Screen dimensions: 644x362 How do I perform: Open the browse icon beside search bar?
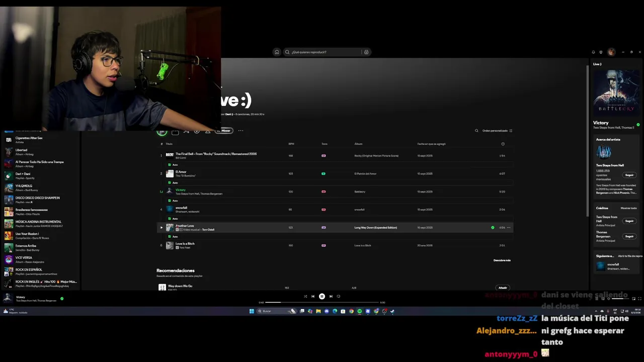pyautogui.click(x=366, y=52)
